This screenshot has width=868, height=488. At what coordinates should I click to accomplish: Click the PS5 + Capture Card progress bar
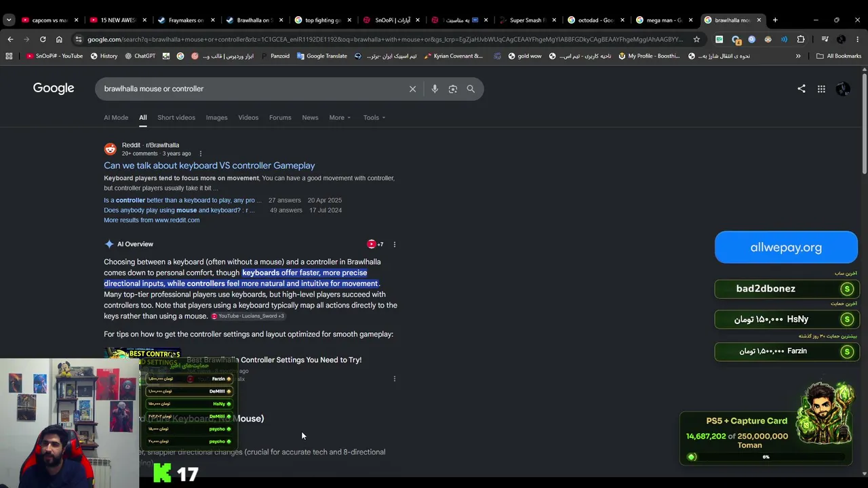click(x=766, y=457)
